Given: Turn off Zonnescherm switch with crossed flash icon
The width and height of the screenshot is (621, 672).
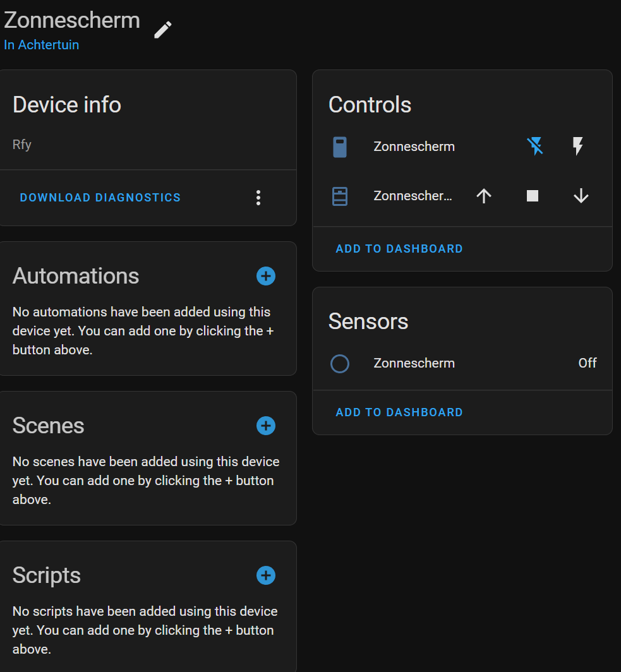Looking at the screenshot, I should tap(535, 146).
